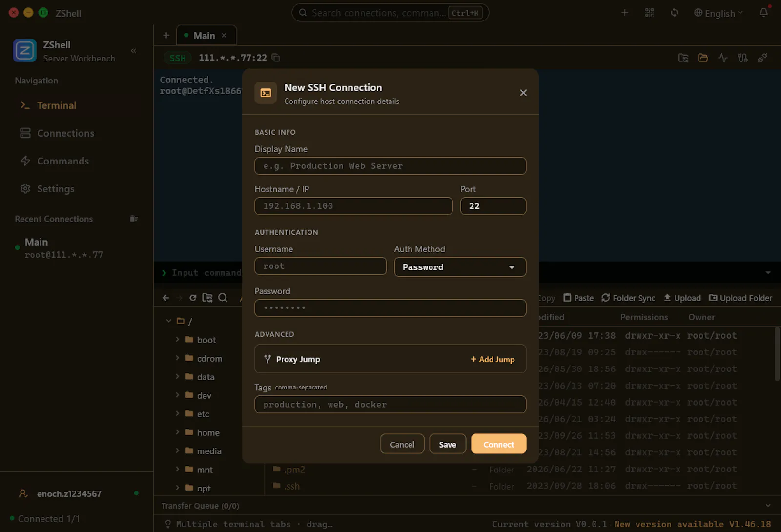Open the QR code scanner icon

coord(649,13)
